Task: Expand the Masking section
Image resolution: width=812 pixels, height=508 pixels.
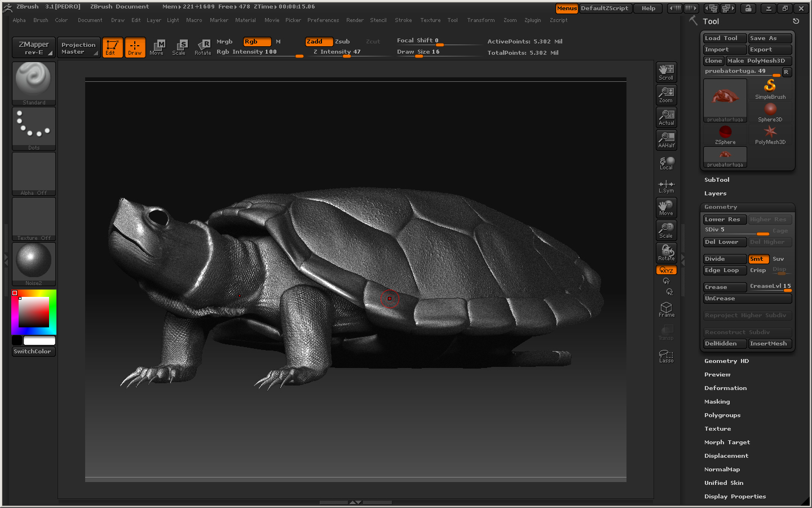Action: pos(717,402)
